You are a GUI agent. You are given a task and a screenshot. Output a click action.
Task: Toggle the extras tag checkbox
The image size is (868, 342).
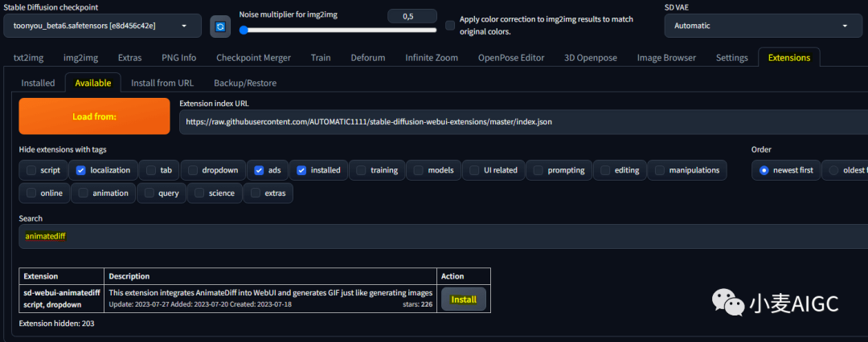coord(256,193)
